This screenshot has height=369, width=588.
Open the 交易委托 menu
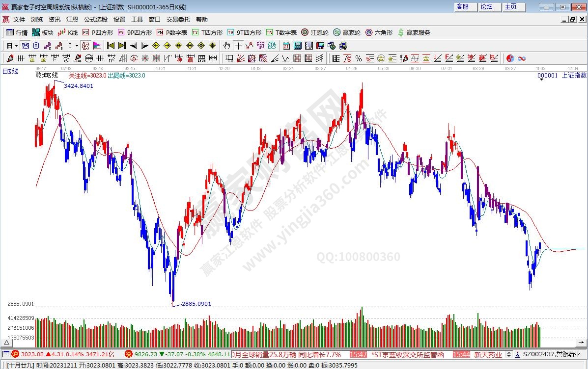[x=178, y=20]
